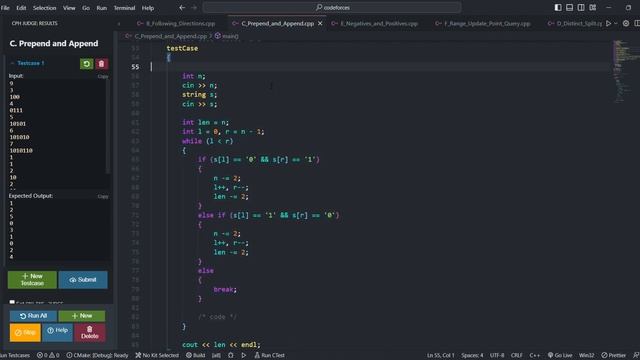Open the editor gear settings icon
Image resolution: width=640 pixels, height=360 pixels.
coord(626,24)
